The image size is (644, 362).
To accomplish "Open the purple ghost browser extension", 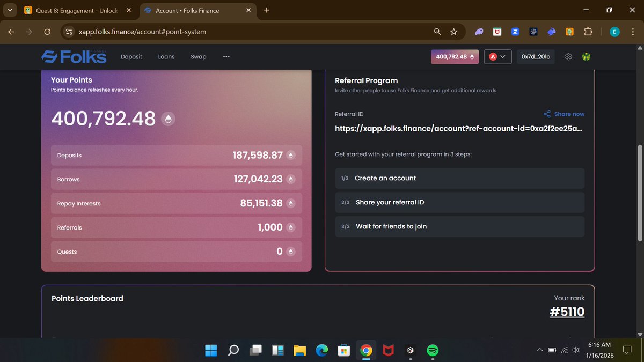I will click(x=479, y=32).
